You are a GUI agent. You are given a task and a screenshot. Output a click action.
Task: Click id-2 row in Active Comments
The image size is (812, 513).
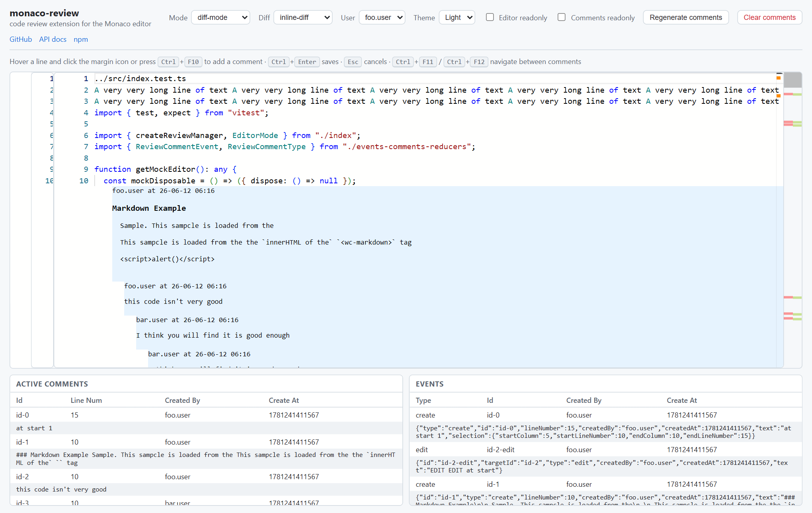[x=206, y=477]
